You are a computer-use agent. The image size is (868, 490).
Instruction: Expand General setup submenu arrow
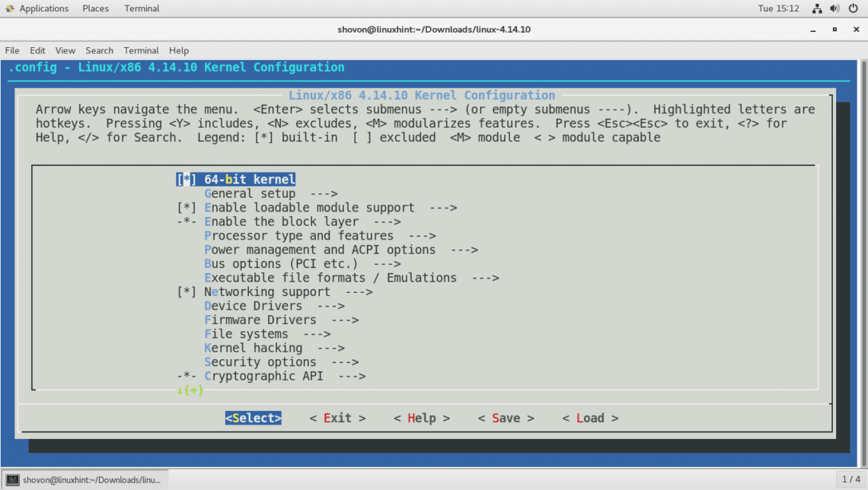[324, 193]
